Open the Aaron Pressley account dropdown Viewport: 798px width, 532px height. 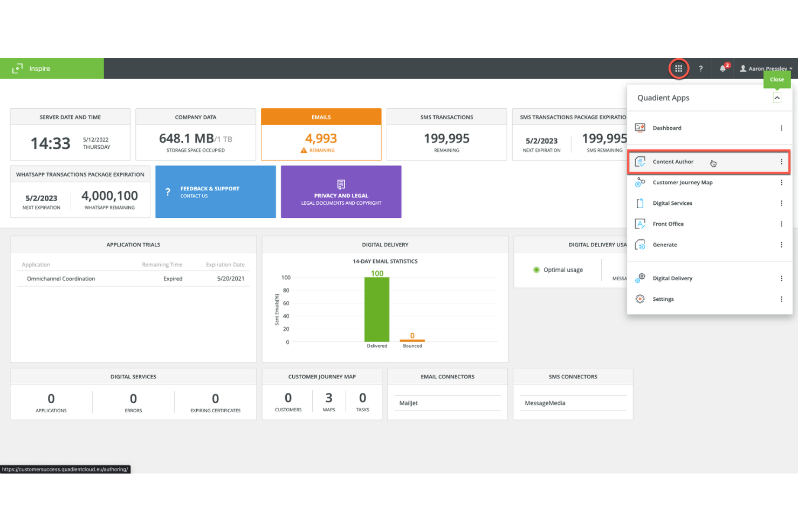coord(766,68)
